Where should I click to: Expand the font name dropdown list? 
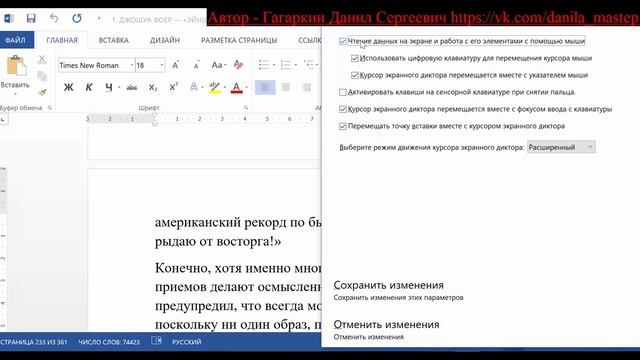132,65
